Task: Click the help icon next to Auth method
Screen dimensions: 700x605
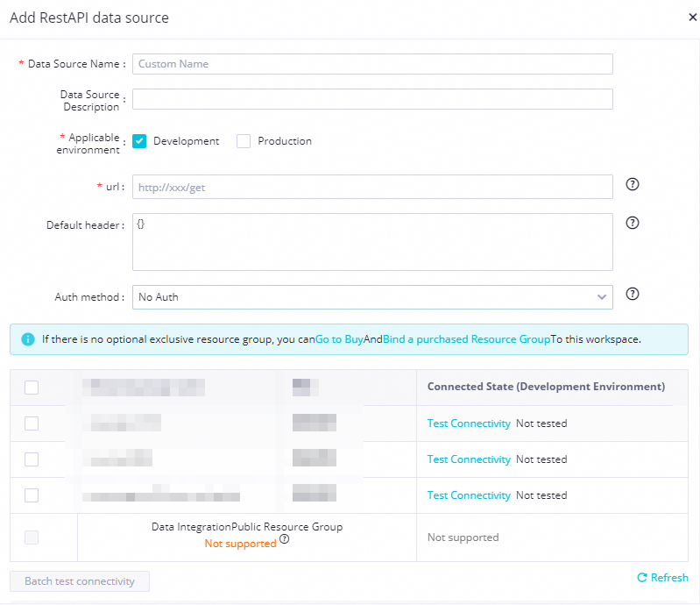Action: (x=633, y=295)
